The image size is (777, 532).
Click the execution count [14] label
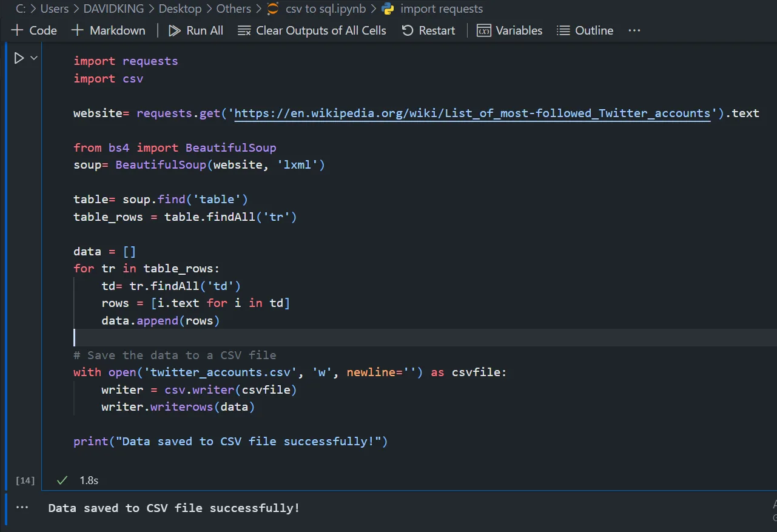click(25, 480)
